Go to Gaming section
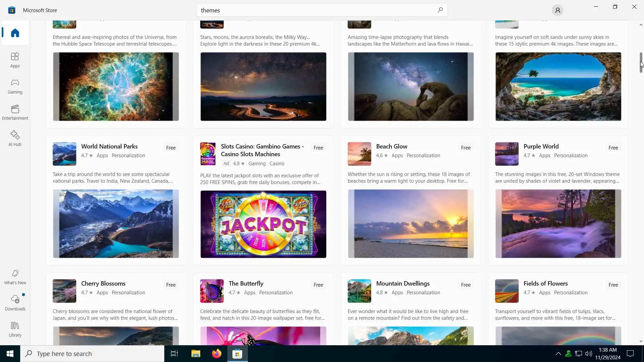The image size is (644, 362). (x=15, y=86)
